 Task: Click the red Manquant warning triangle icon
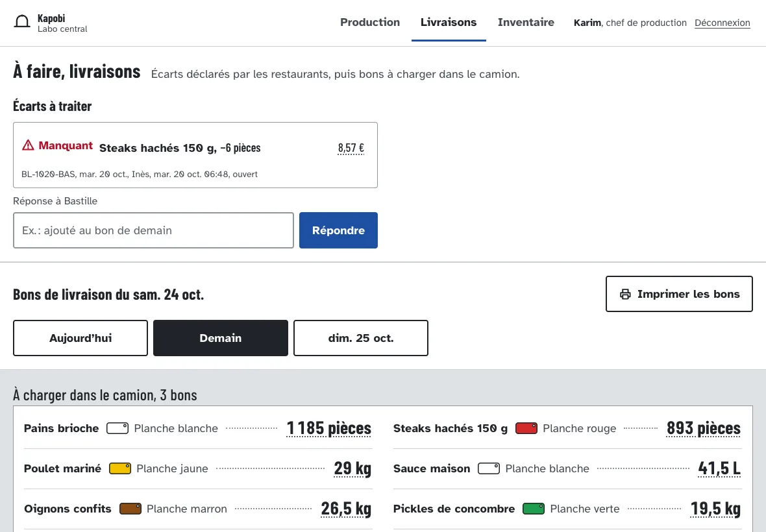pyautogui.click(x=28, y=145)
